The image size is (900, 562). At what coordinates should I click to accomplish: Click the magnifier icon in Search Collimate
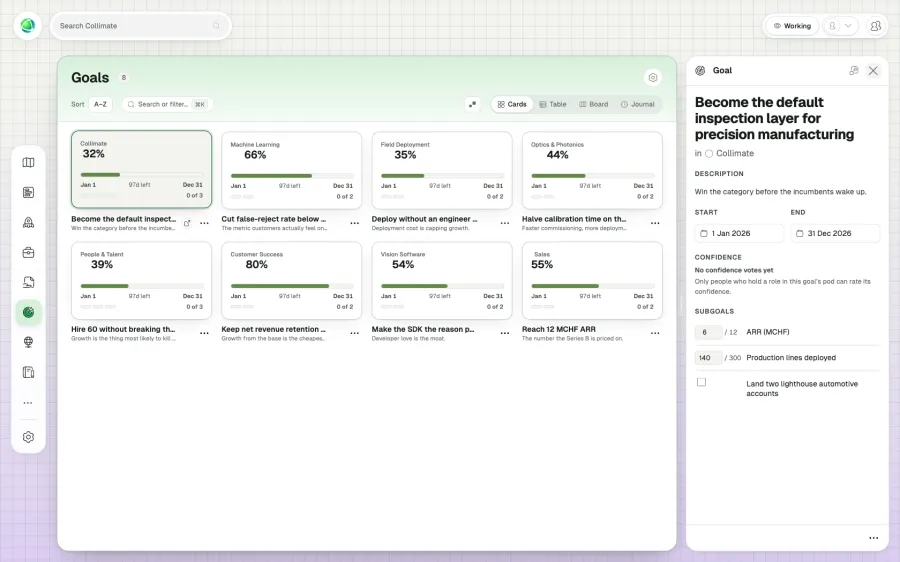click(216, 26)
